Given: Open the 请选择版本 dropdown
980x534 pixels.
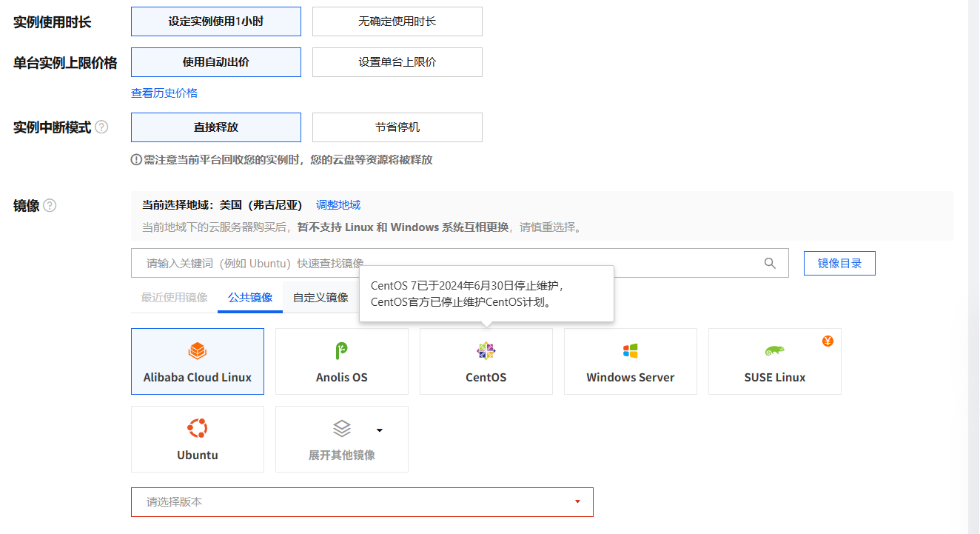Looking at the screenshot, I should [x=362, y=502].
